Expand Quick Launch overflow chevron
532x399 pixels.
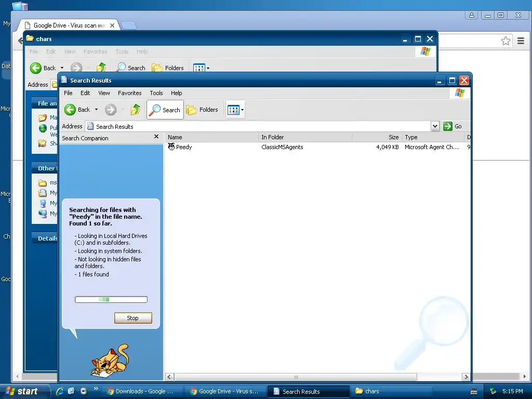(96, 389)
